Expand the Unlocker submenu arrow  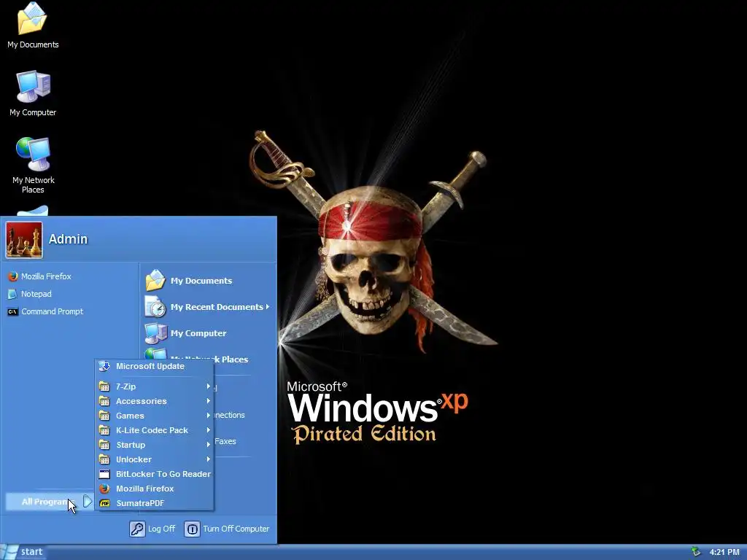(208, 459)
